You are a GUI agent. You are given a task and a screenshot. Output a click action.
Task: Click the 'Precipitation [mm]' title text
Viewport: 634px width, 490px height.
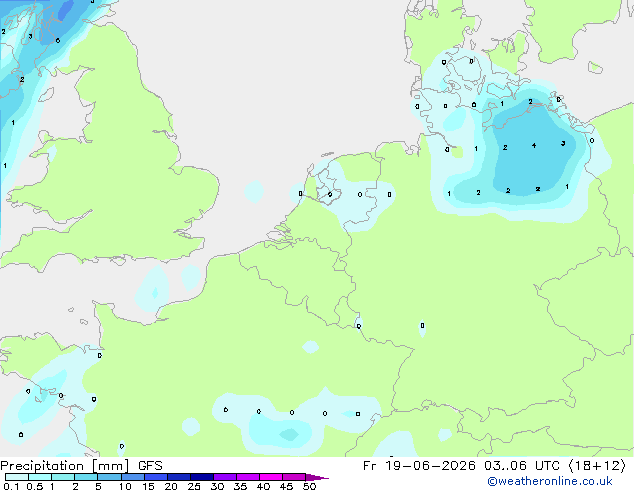point(65,466)
